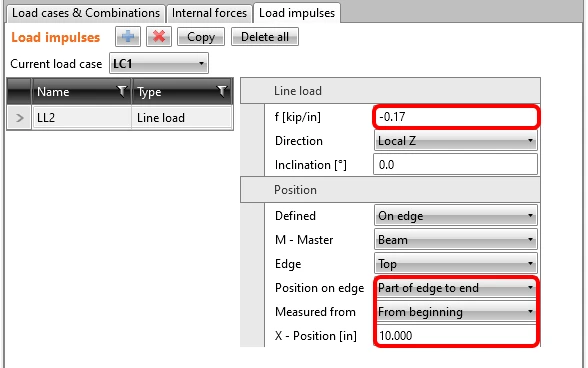
Task: Delete selected load with red X icon
Action: point(159,36)
